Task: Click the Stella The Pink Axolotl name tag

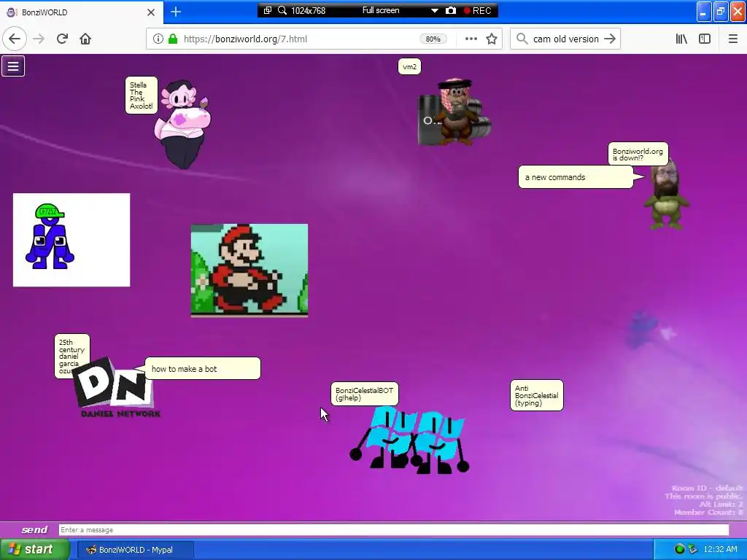Action: [x=142, y=96]
